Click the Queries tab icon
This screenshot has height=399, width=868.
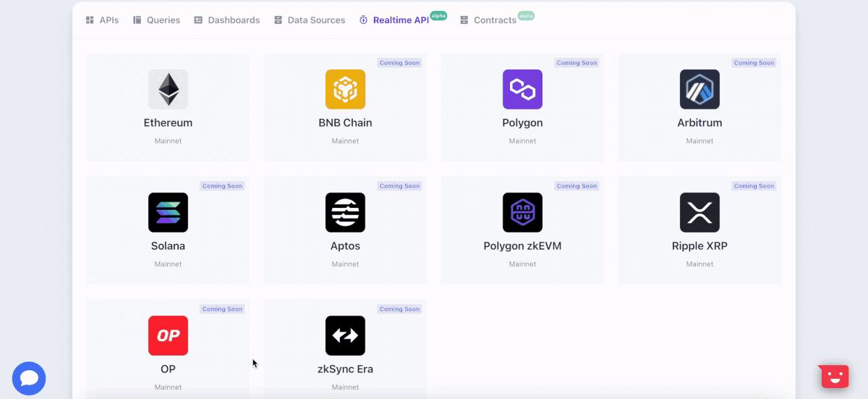(137, 20)
